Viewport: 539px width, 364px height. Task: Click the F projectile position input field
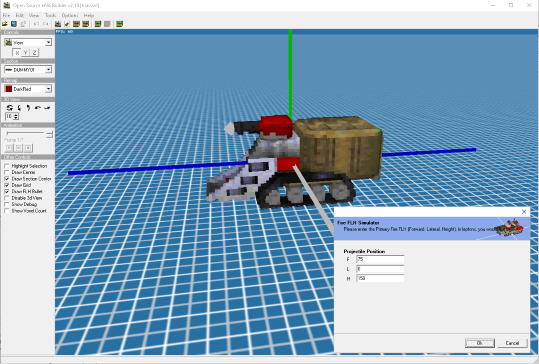pos(380,260)
